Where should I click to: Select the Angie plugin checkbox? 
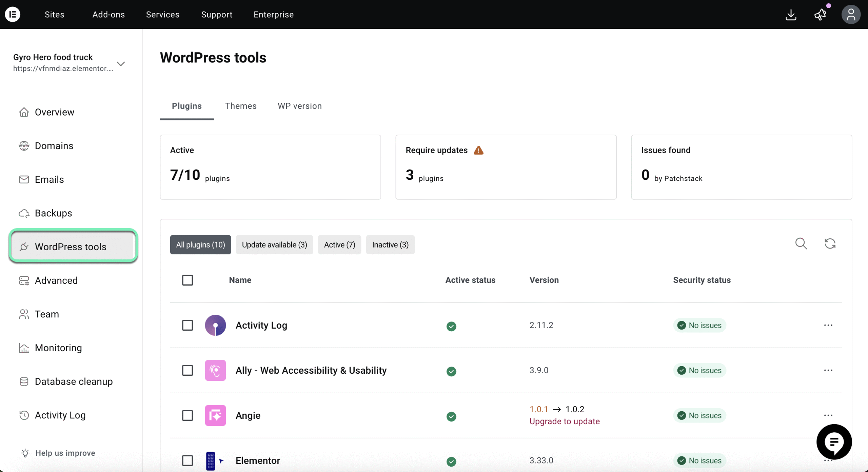pyautogui.click(x=188, y=415)
